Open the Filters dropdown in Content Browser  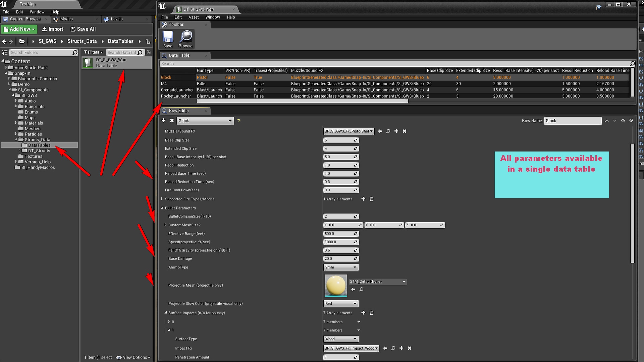pyautogui.click(x=93, y=52)
